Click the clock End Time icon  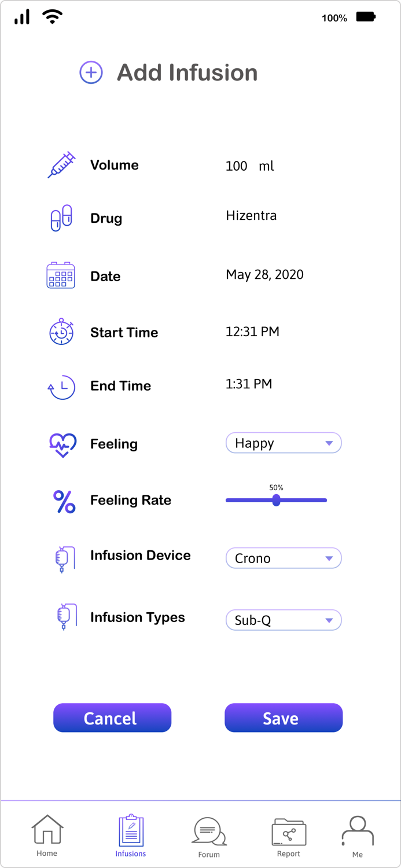click(x=60, y=386)
